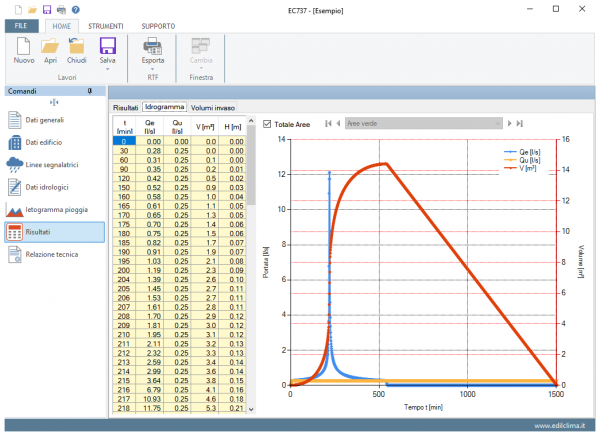Click the H [m] column header
The height and width of the screenshot is (436, 600).
(232, 126)
